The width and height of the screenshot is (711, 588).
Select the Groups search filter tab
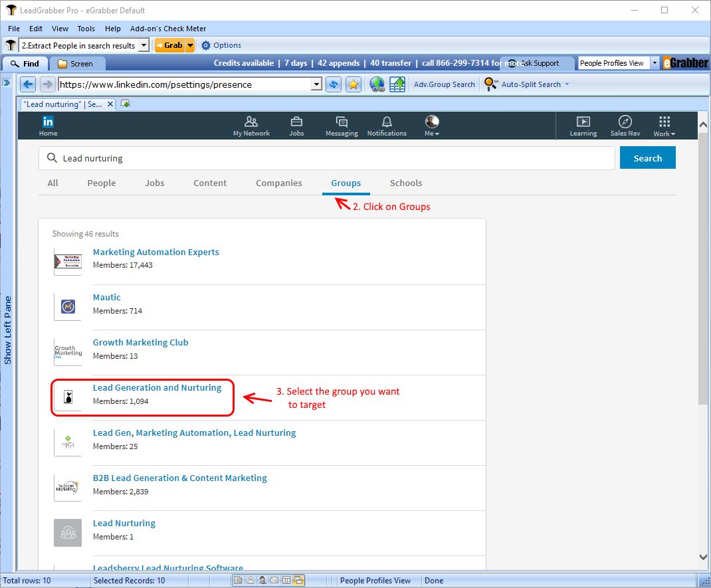click(346, 183)
